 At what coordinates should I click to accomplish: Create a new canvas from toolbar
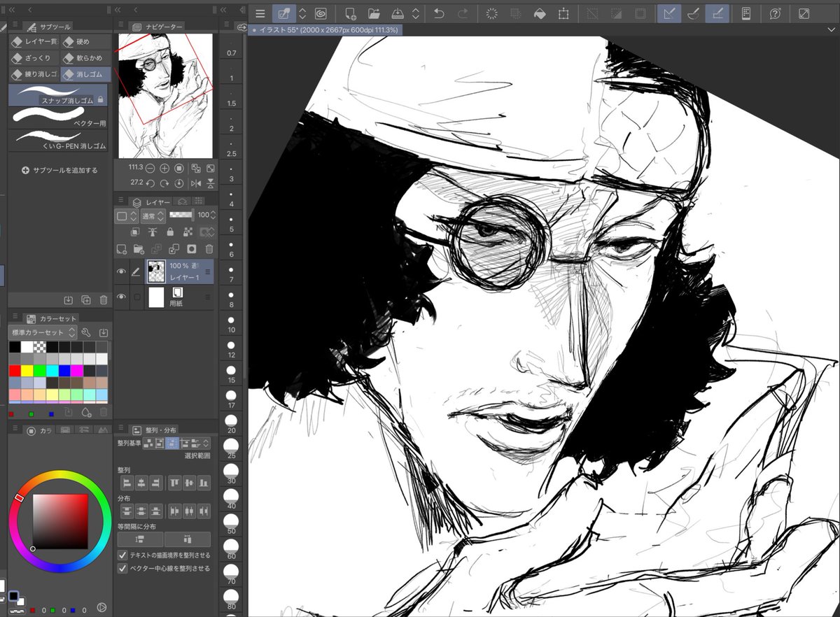350,13
